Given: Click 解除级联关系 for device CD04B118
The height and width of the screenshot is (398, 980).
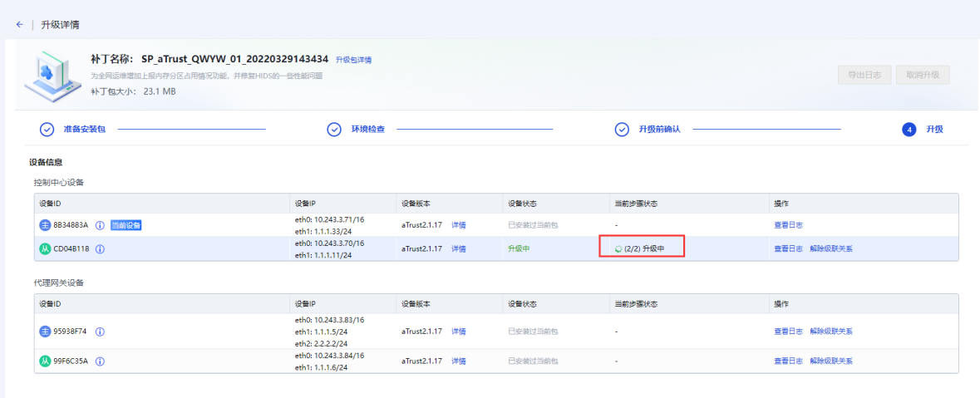Looking at the screenshot, I should click(x=831, y=248).
